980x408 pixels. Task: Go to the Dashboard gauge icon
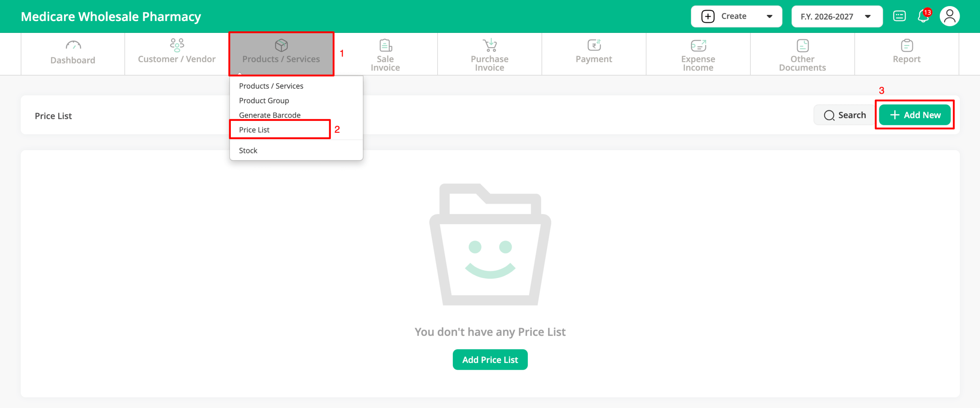[73, 46]
